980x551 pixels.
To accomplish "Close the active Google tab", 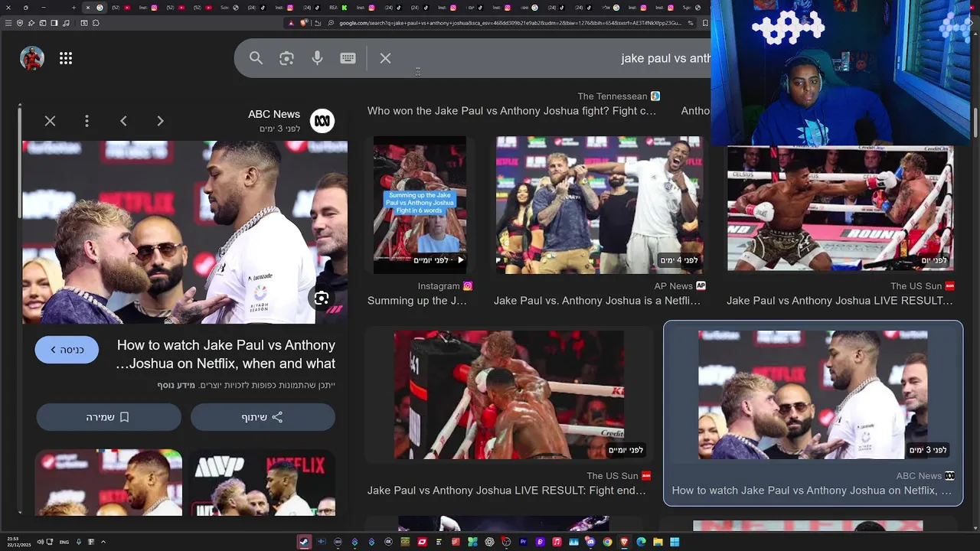I will point(88,8).
